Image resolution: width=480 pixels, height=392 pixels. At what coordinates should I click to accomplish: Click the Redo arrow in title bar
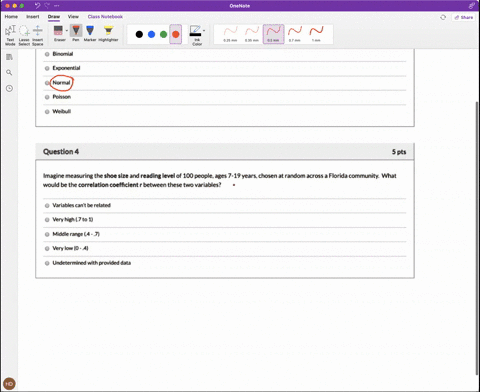[47, 6]
